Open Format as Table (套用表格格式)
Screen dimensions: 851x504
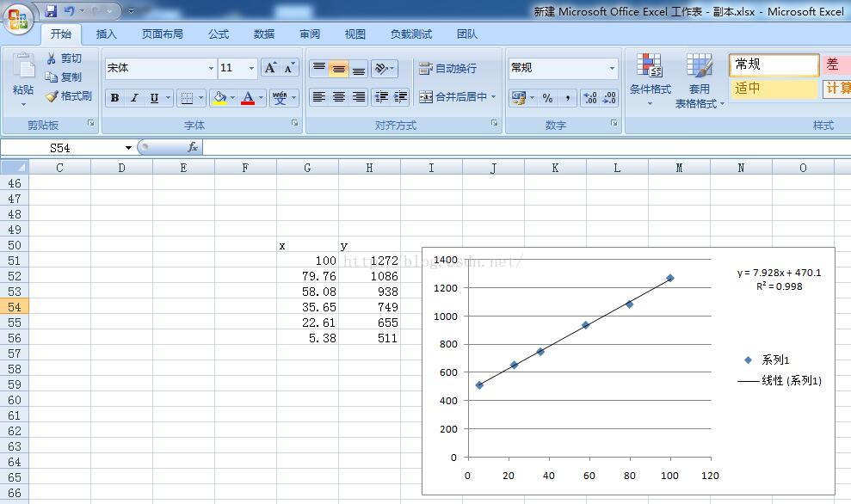tap(699, 81)
